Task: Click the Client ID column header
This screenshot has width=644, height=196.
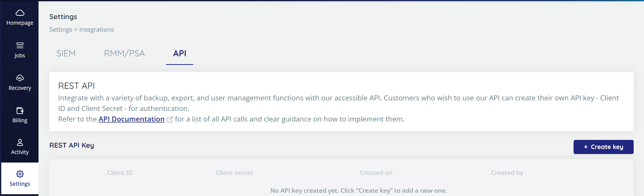Action: pyautogui.click(x=120, y=173)
